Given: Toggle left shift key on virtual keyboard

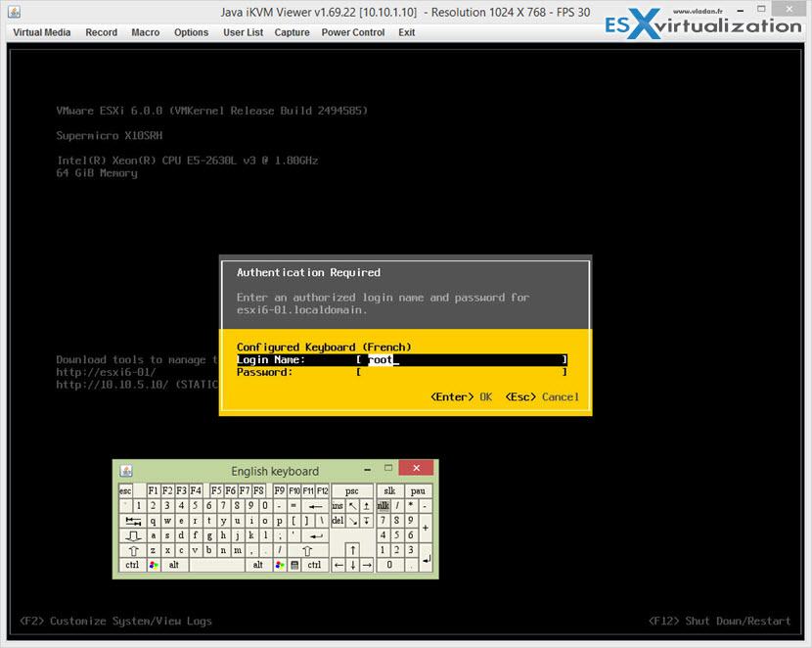Looking at the screenshot, I should click(133, 551).
